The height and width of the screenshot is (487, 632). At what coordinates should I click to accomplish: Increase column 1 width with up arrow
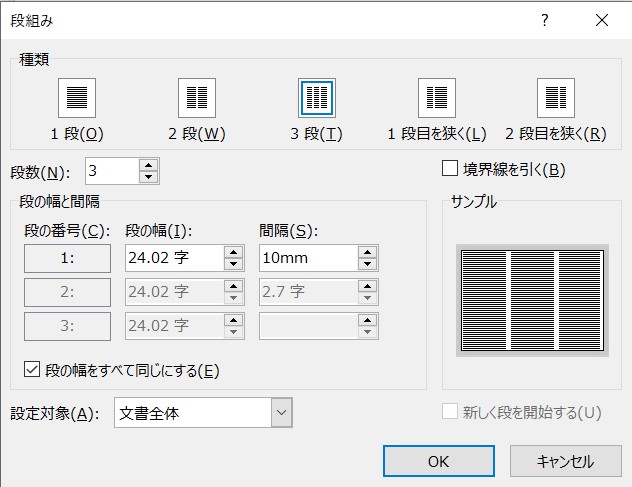point(234,252)
